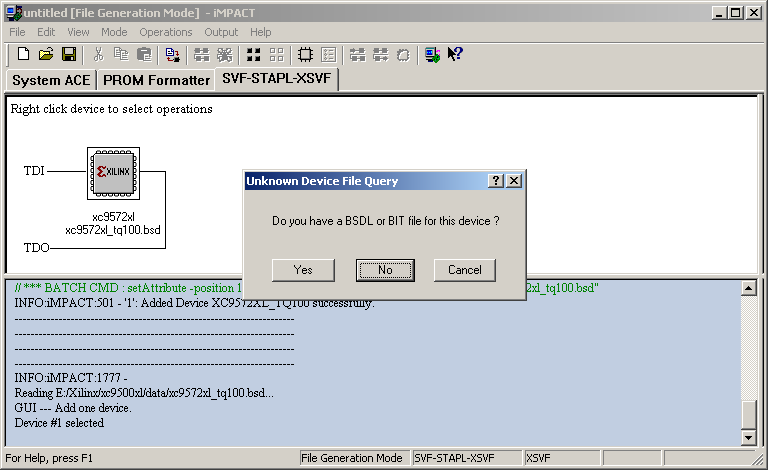Viewport: 768px width, 470px height.
Task: Open the Help menu
Action: (261, 32)
